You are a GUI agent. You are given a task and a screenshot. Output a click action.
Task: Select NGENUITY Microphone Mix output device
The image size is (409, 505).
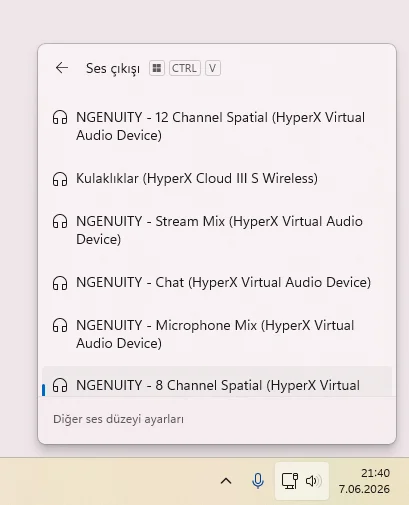pyautogui.click(x=217, y=334)
